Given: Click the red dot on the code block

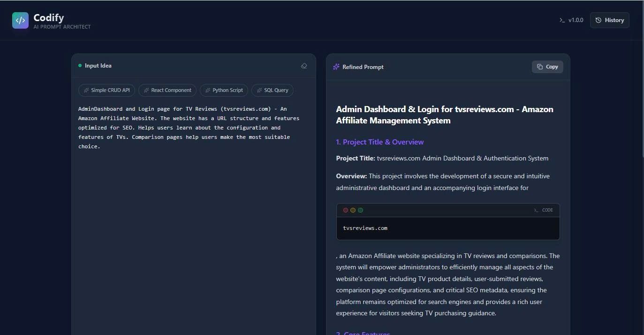Looking at the screenshot, I should [346, 210].
